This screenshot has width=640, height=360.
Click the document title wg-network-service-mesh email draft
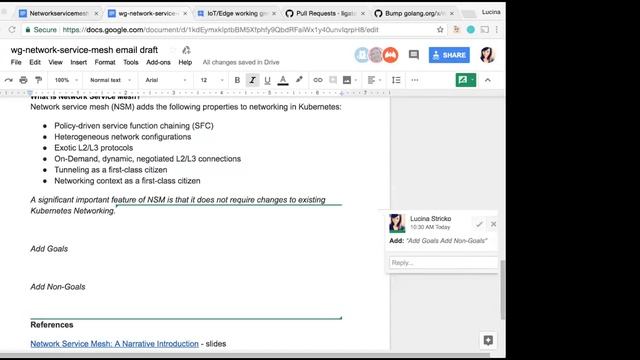pyautogui.click(x=84, y=50)
